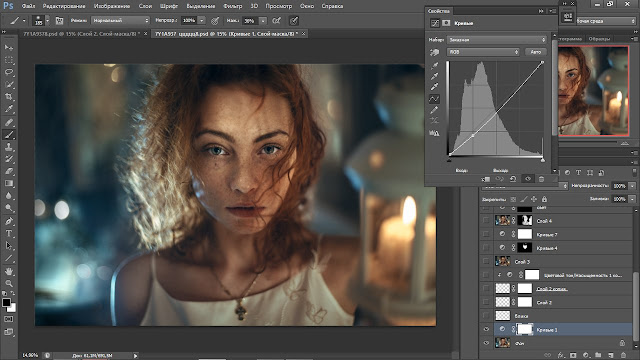This screenshot has height=360, width=640.
Task: Click the clipping histogram warning icon
Action: coord(434,133)
